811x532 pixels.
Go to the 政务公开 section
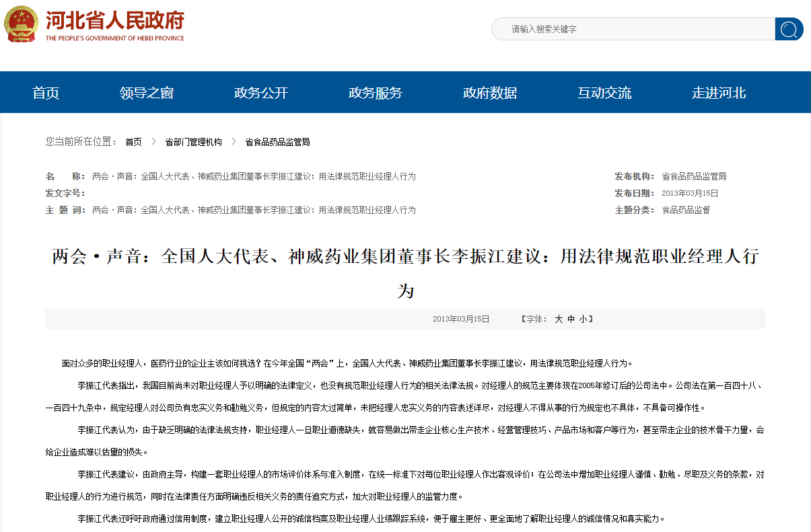(261, 93)
